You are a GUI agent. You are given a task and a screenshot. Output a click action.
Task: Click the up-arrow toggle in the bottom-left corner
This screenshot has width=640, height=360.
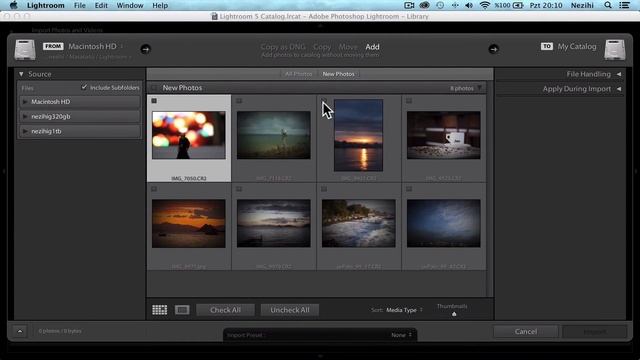20,331
